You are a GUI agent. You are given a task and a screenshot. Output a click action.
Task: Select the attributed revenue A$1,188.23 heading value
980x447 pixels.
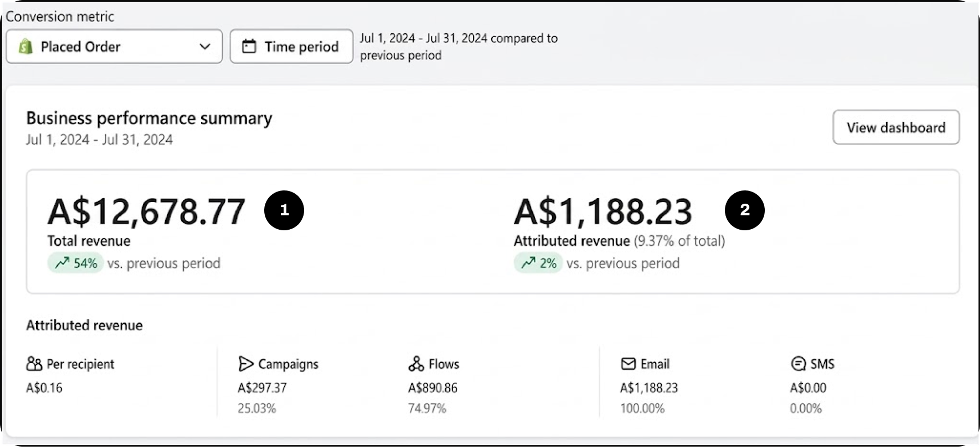(603, 211)
